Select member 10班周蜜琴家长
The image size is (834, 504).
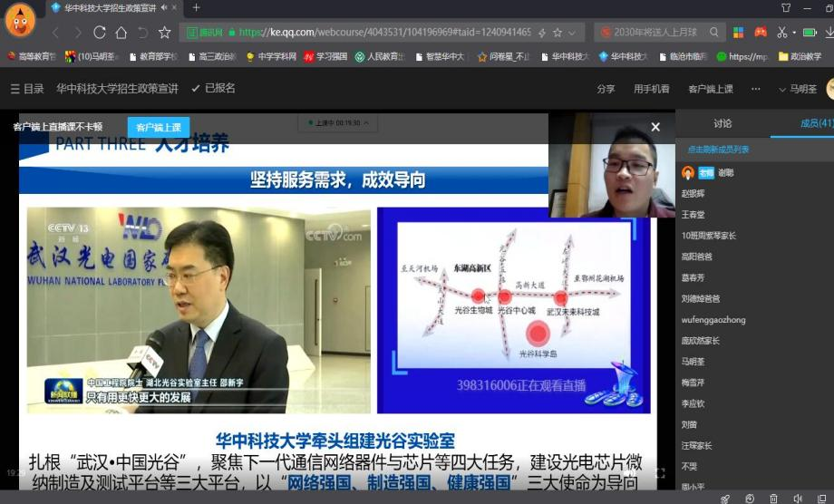point(709,236)
